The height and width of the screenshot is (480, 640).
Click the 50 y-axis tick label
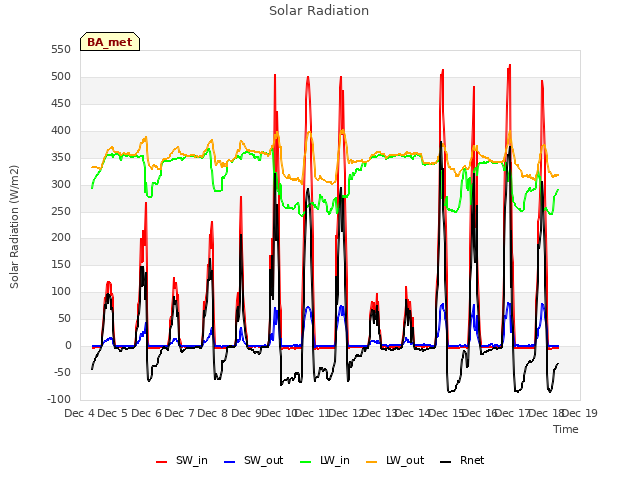coord(64,319)
